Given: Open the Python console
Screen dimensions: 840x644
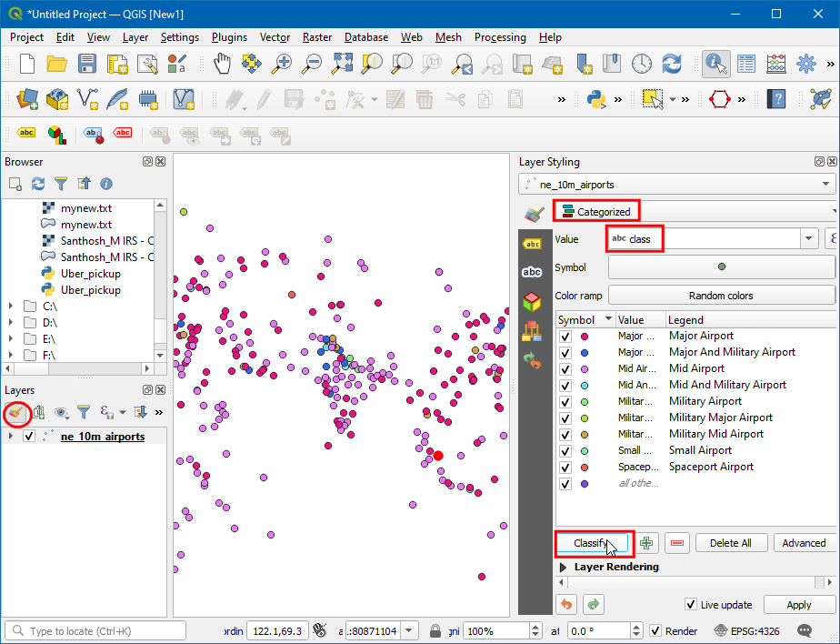Looking at the screenshot, I should coord(596,98).
